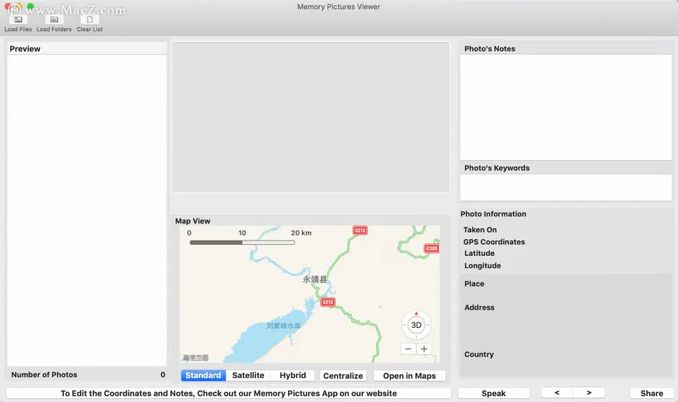678x402 pixels.
Task: Click the Centralize button
Action: pyautogui.click(x=343, y=376)
